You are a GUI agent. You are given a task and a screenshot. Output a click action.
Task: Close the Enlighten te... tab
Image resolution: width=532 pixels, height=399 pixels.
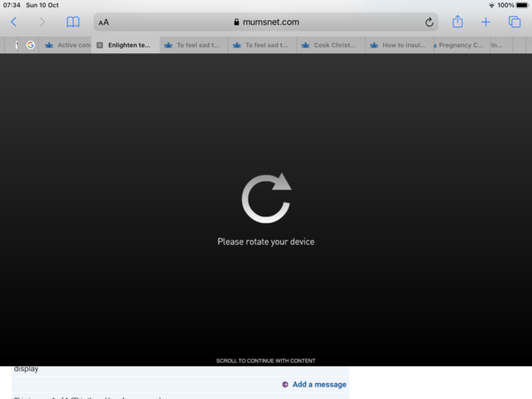(99, 45)
